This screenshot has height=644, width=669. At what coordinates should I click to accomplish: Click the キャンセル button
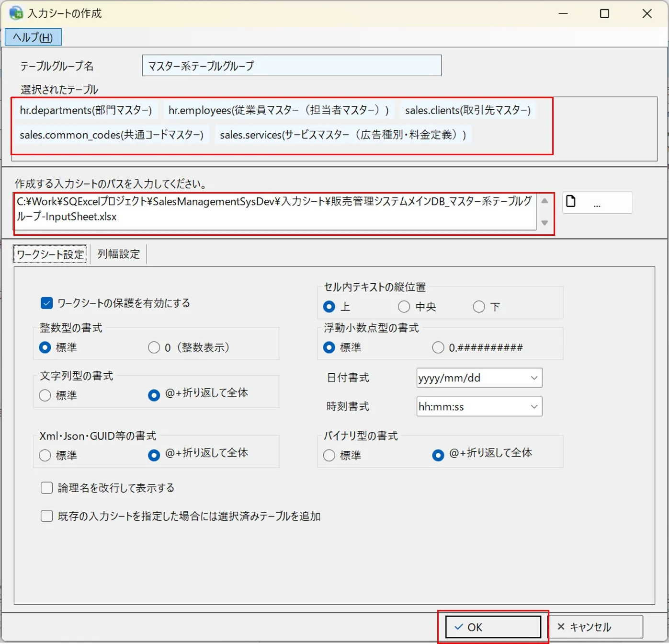click(x=595, y=627)
